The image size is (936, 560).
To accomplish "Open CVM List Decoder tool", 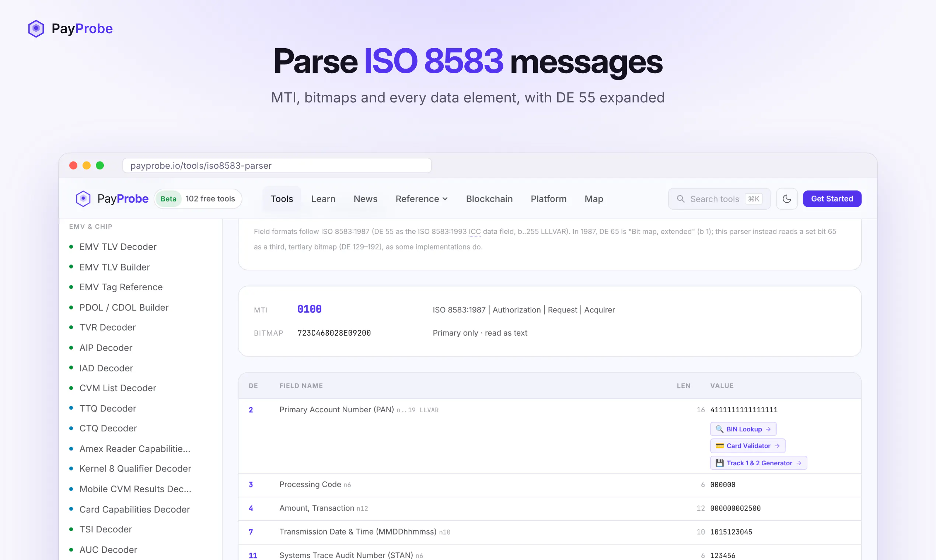I will tap(118, 388).
